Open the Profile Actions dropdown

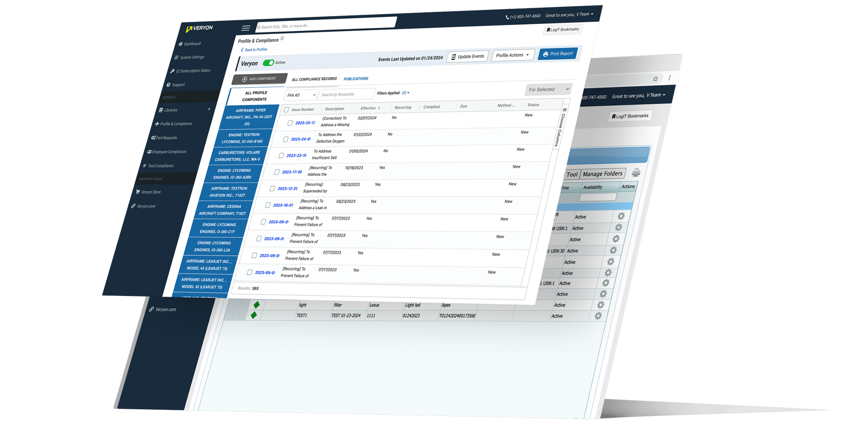click(513, 56)
